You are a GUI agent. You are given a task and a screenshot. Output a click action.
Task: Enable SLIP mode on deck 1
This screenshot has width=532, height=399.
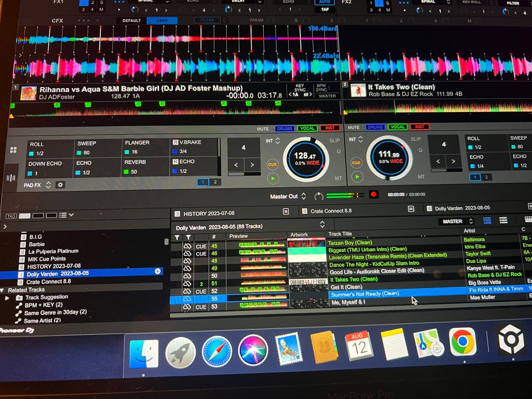tap(335, 140)
